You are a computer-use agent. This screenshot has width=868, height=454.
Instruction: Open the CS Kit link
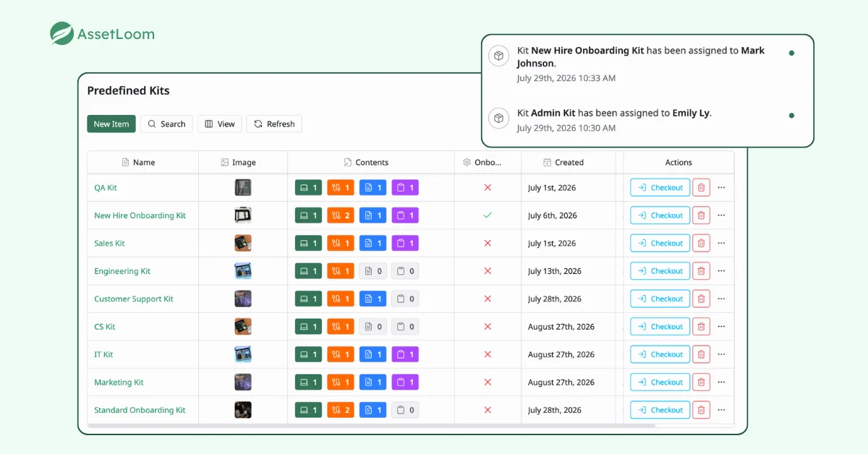click(x=105, y=327)
